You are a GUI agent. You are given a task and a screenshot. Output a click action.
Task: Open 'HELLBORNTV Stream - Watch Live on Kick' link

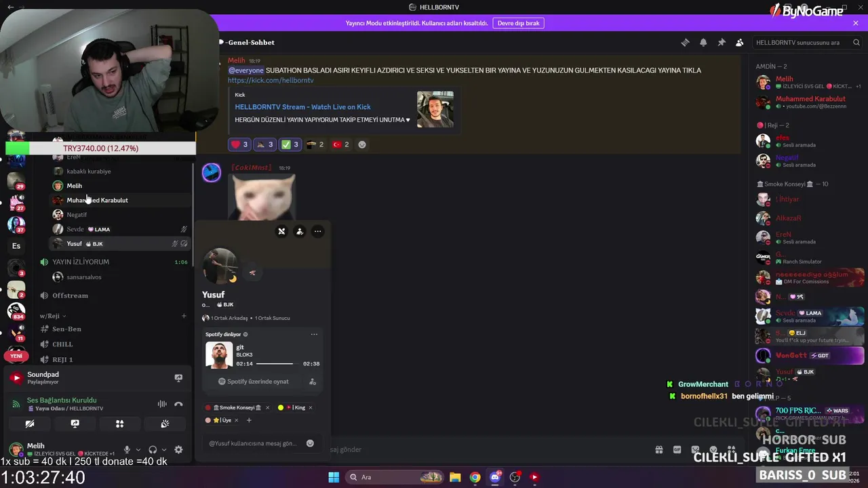pos(302,106)
